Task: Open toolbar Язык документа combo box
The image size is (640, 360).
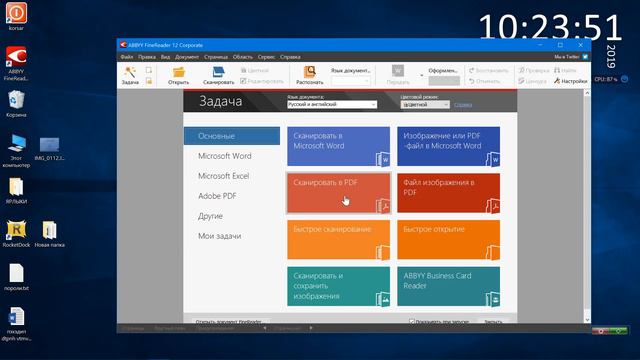Action: [351, 81]
